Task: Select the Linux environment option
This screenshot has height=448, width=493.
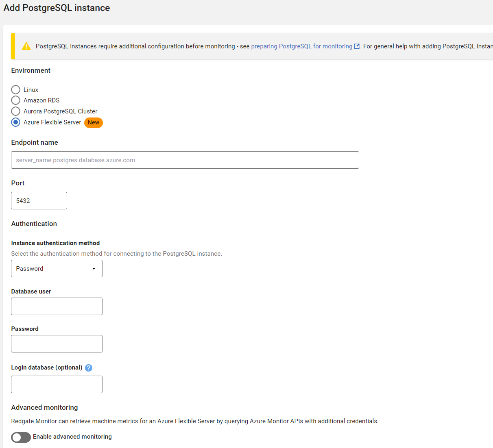Action: [x=16, y=89]
